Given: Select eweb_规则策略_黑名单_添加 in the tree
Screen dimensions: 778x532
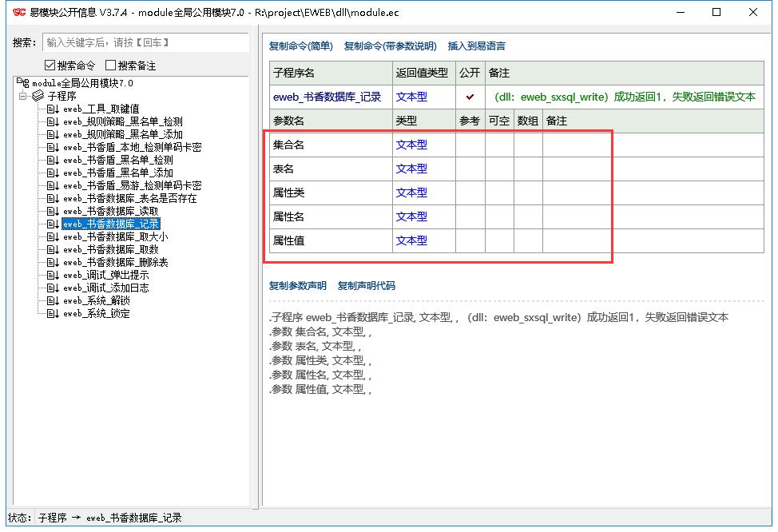Looking at the screenshot, I should coord(122,134).
